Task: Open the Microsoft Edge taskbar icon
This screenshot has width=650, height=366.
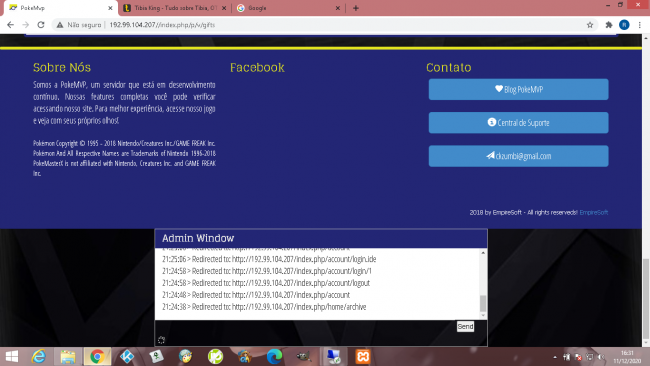Action: [274, 356]
